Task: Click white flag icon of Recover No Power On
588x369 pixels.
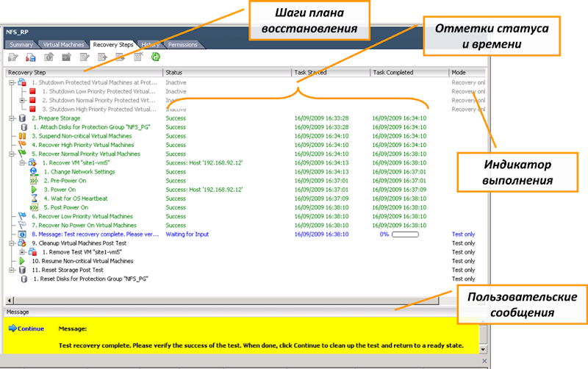Action: pos(22,226)
